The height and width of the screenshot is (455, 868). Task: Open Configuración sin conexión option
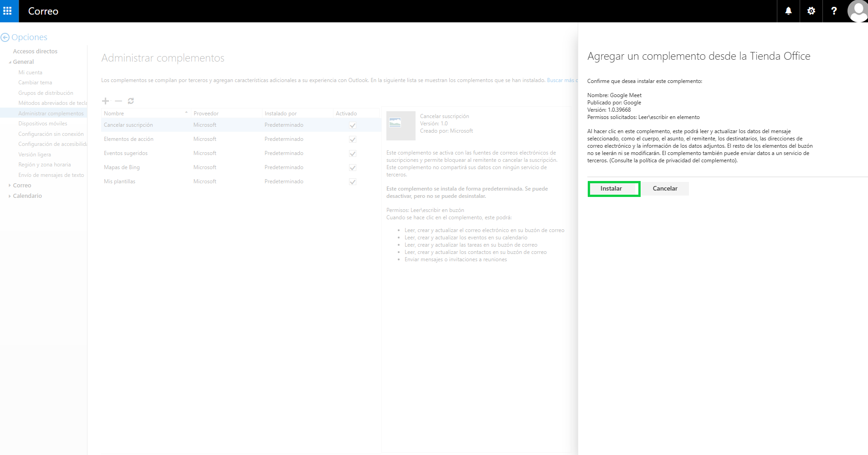[x=51, y=134]
